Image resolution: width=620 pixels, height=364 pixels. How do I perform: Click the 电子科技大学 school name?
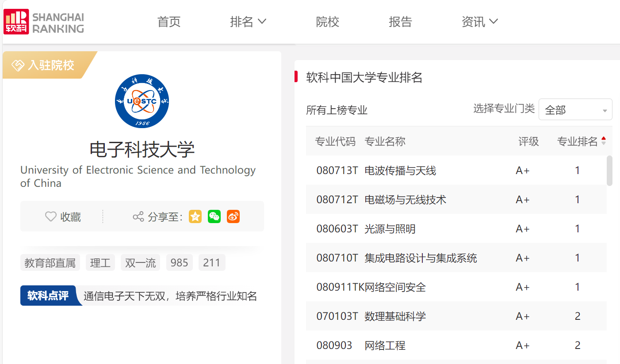(x=142, y=149)
